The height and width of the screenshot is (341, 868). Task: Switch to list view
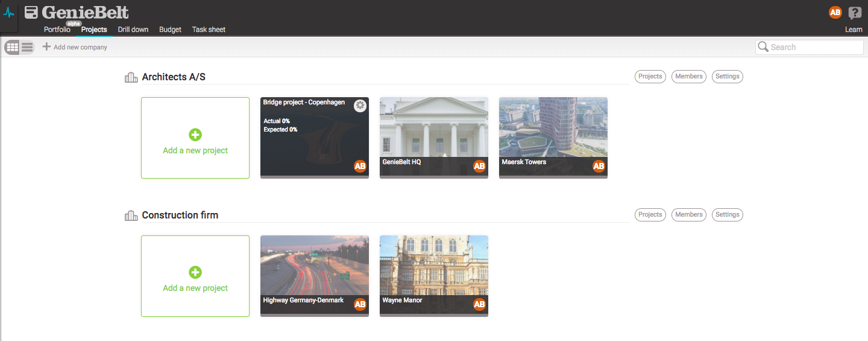(27, 47)
